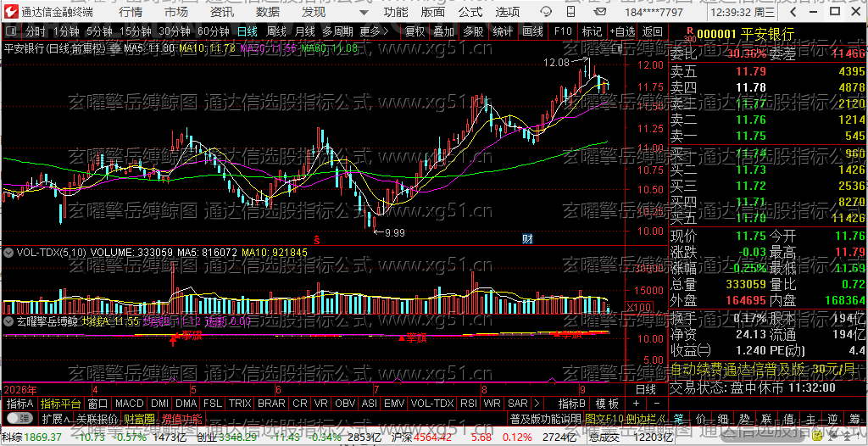This screenshot has width=868, height=446.
Task: Click the red S marker below the chart
Action: click(318, 239)
